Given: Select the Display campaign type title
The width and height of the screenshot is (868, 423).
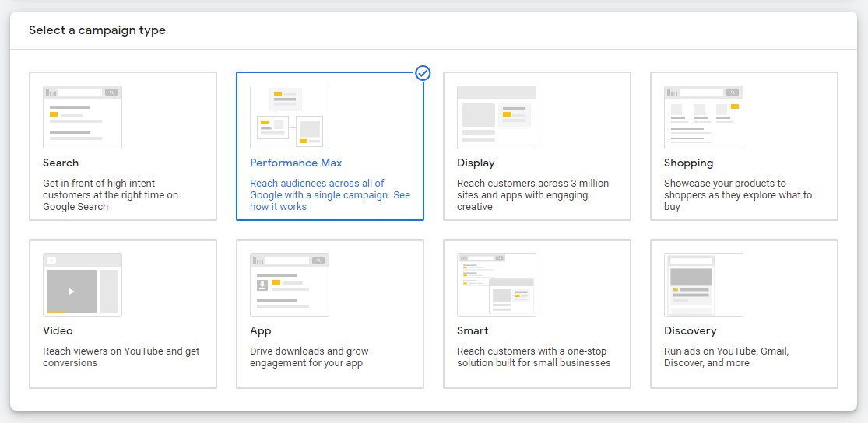Looking at the screenshot, I should [x=476, y=163].
